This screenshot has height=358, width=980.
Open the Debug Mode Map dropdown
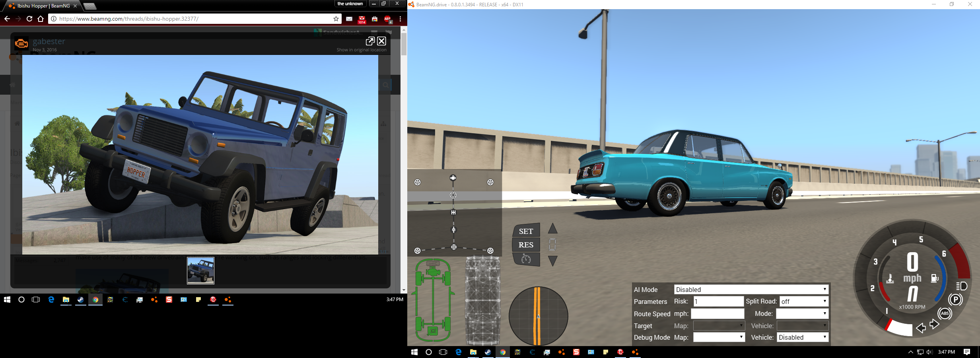point(719,337)
